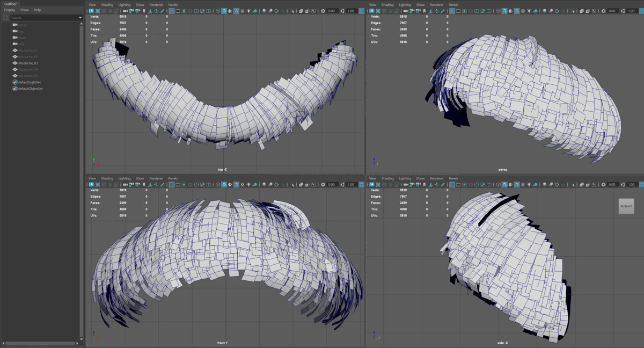Click gamma icon in top viewport toolbar
Screen dimensions: 644x348
[x=342, y=11]
